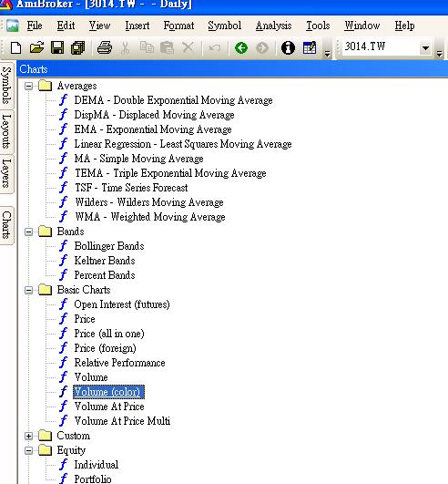Click the New document icon
448x484 pixels.
[15, 48]
